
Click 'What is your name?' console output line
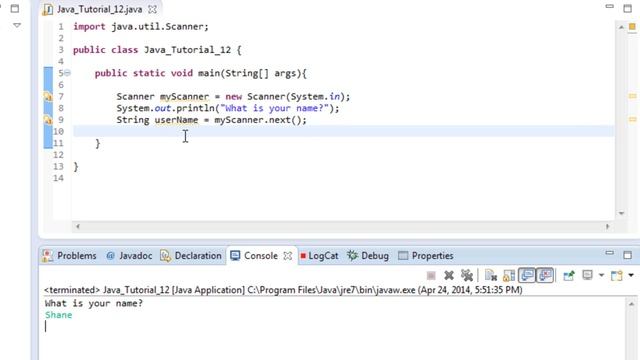(x=94, y=303)
